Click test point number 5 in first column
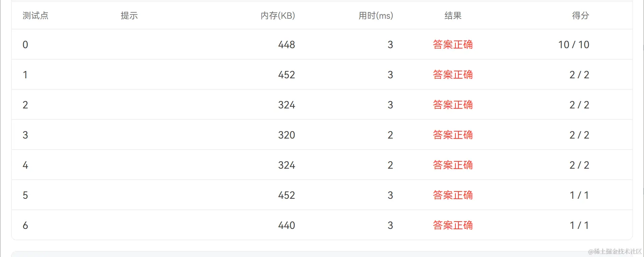The width and height of the screenshot is (644, 257). coord(25,195)
